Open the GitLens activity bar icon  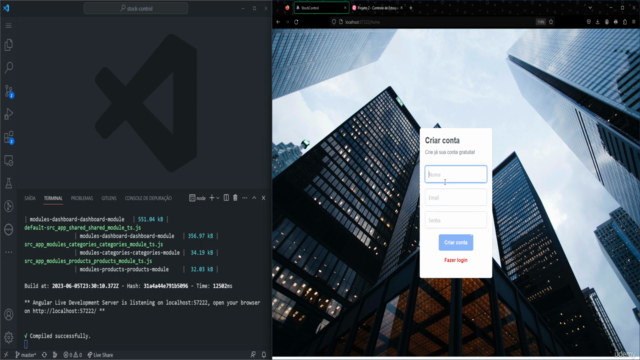tap(9, 206)
